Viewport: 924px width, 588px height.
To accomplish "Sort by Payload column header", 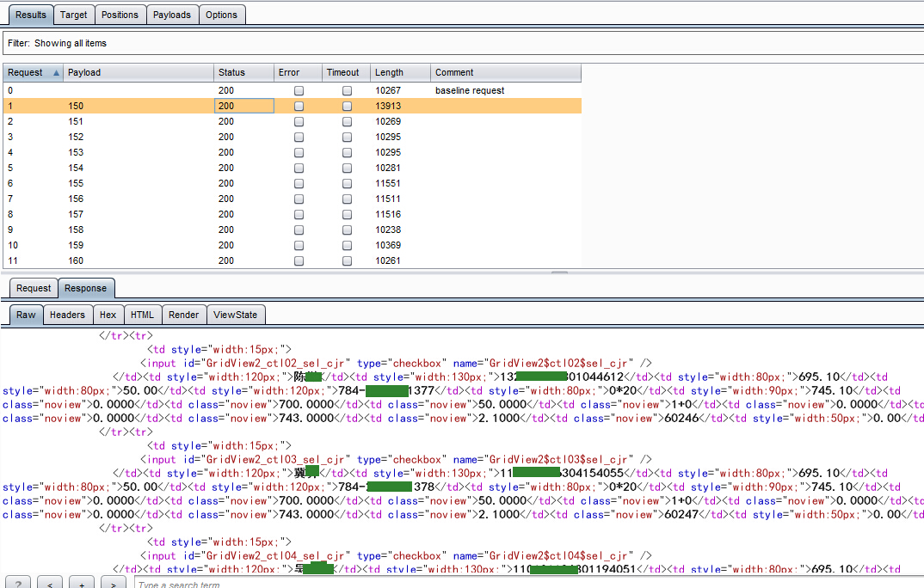I will pos(138,72).
